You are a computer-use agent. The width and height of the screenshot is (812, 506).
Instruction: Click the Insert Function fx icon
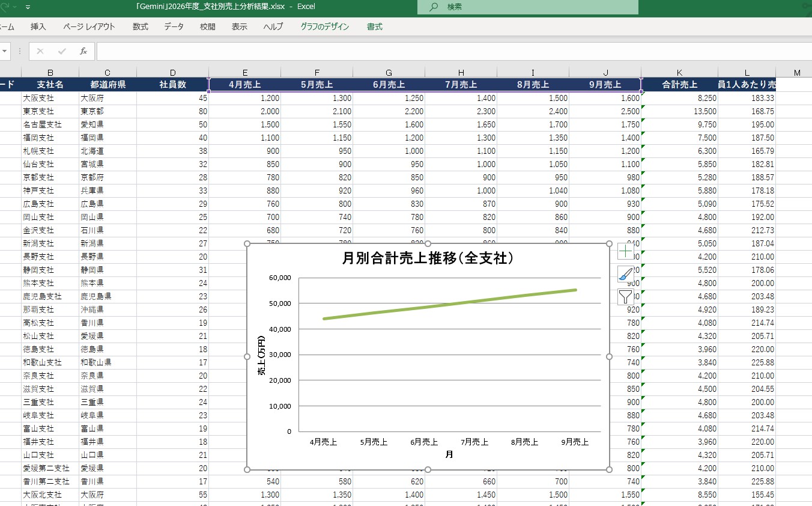click(x=83, y=51)
